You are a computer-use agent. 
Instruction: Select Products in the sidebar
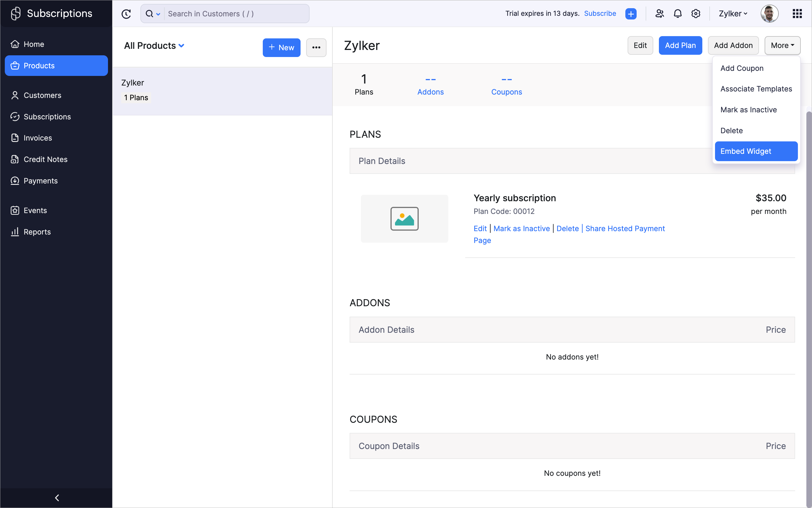coord(56,66)
